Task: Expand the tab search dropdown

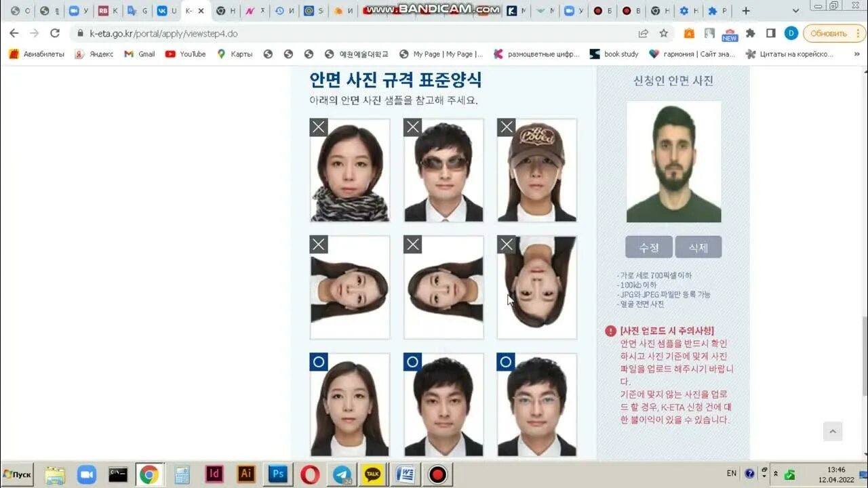Action: [x=795, y=11]
